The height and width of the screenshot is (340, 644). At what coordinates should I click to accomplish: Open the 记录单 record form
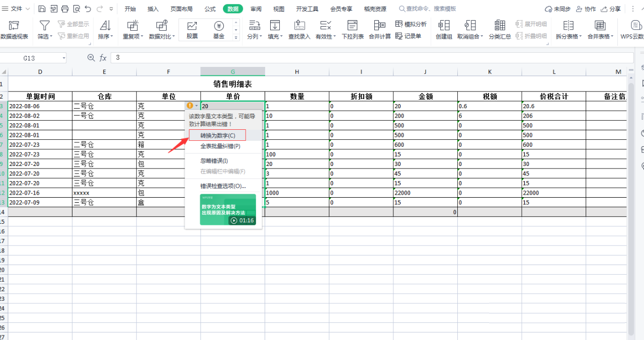coord(409,36)
